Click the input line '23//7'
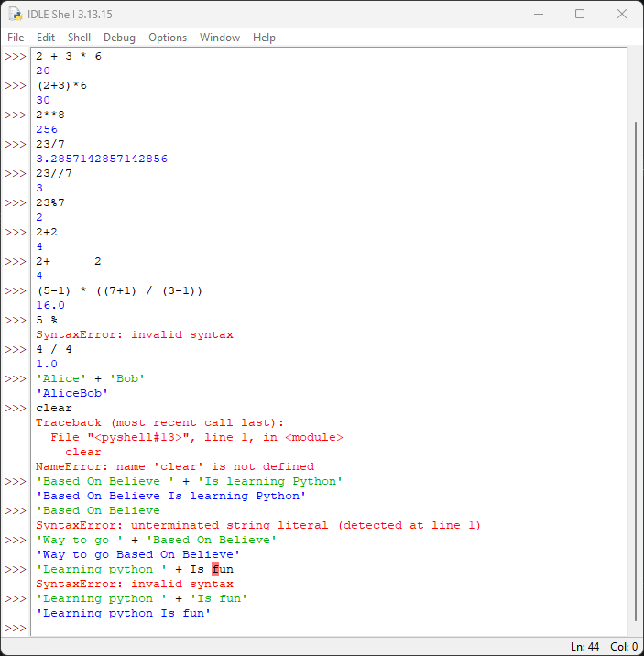The width and height of the screenshot is (644, 656). 54,173
